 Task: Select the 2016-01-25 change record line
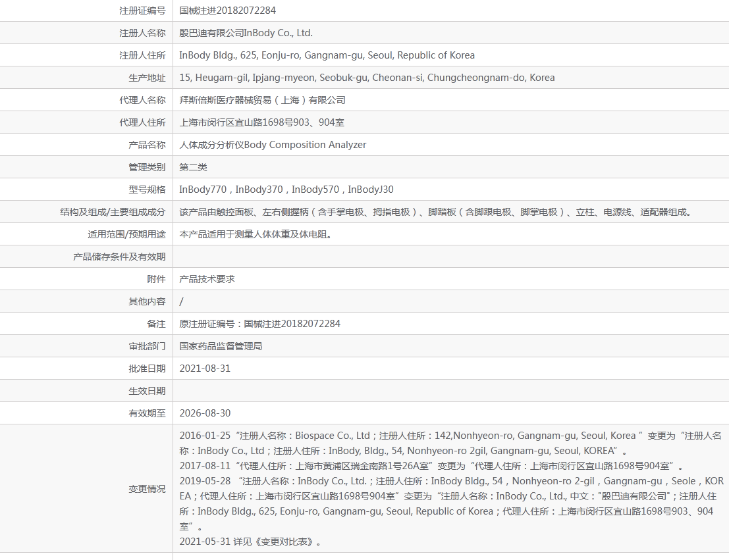(x=450, y=443)
